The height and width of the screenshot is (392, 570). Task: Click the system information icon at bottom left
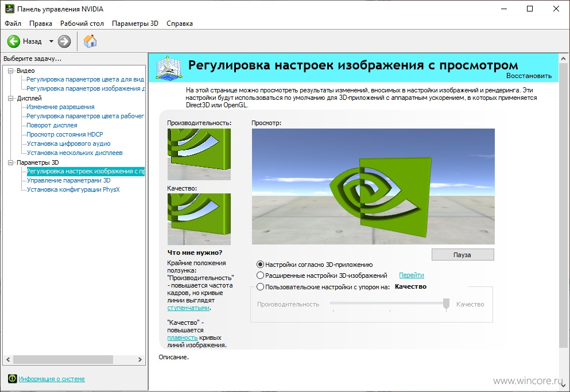(13, 379)
